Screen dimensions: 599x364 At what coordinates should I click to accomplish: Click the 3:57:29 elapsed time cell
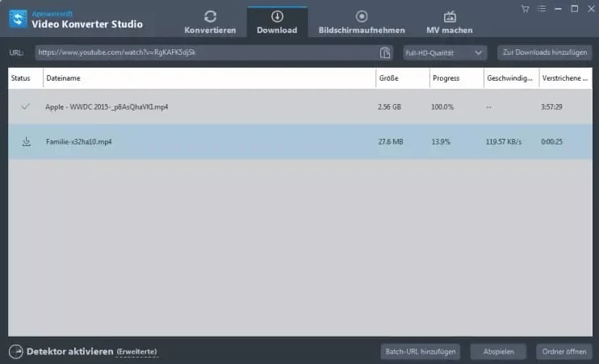(x=551, y=107)
